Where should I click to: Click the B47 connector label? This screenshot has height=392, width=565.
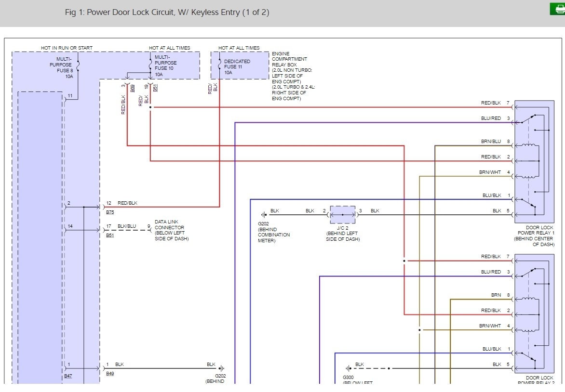68,374
